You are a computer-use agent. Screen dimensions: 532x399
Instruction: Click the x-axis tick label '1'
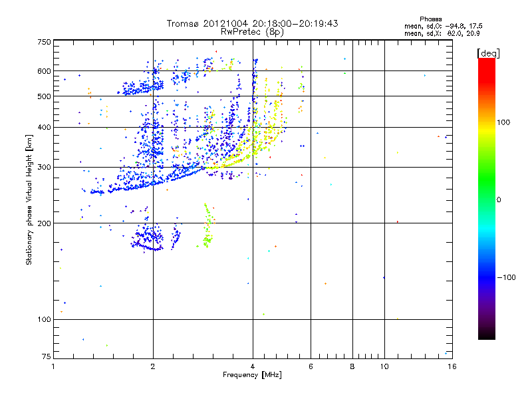pos(53,366)
